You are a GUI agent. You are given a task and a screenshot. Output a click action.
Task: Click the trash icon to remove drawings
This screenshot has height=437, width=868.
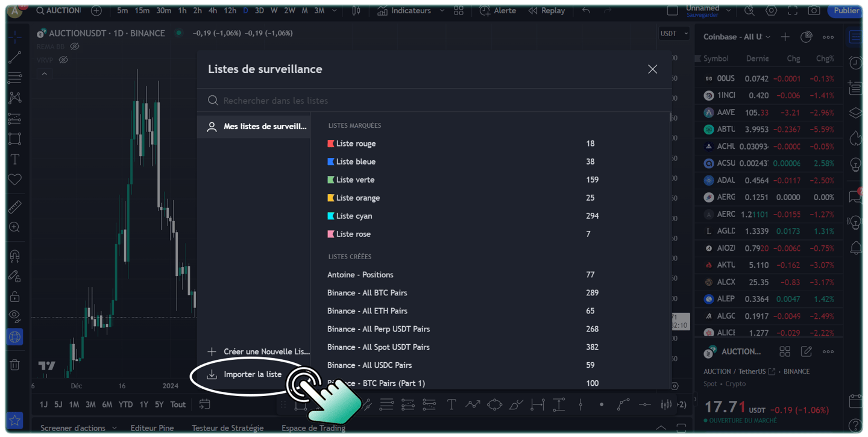(x=15, y=365)
